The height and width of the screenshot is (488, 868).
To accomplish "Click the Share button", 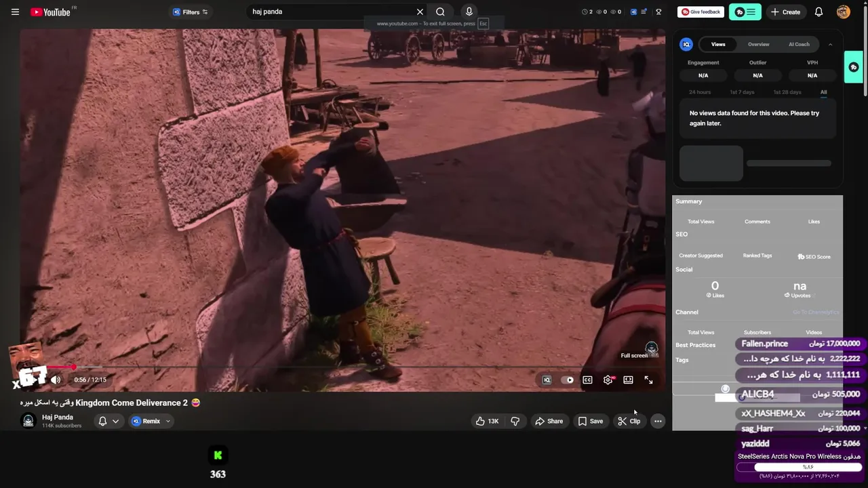I will tap(549, 421).
